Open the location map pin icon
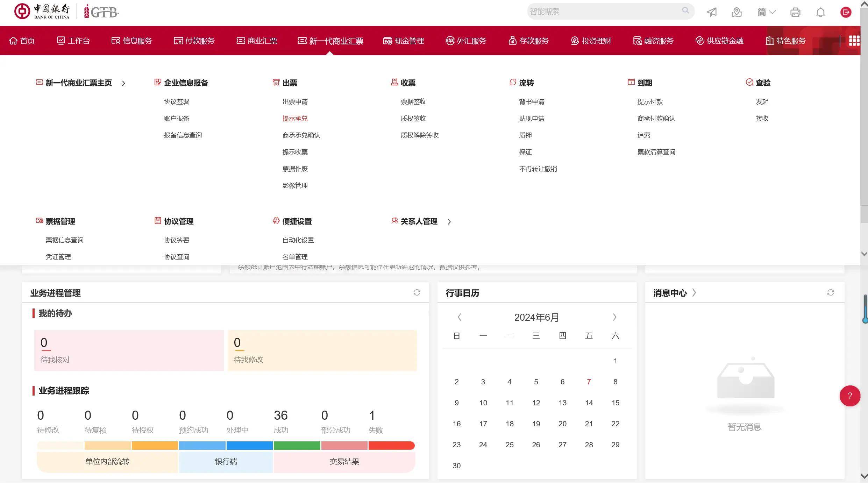Image resolution: width=868 pixels, height=483 pixels. [737, 12]
